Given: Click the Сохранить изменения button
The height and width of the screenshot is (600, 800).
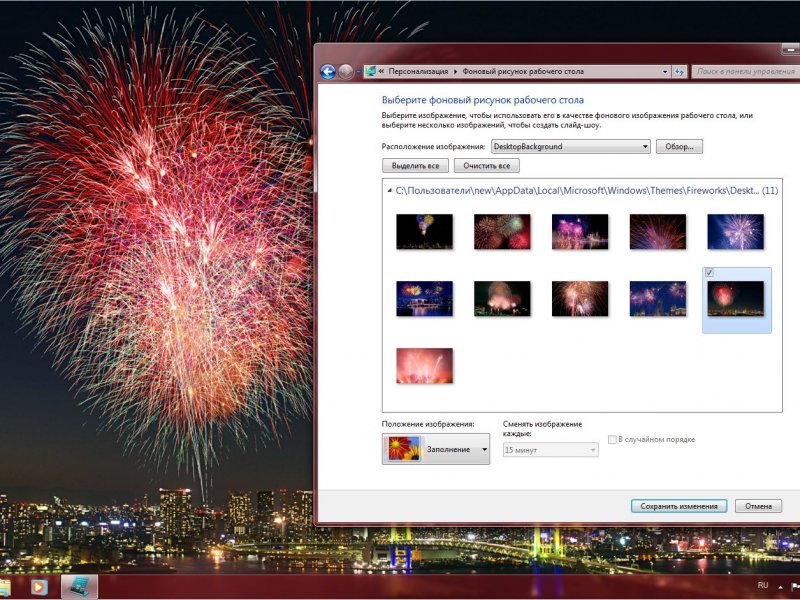Looking at the screenshot, I should click(679, 506).
